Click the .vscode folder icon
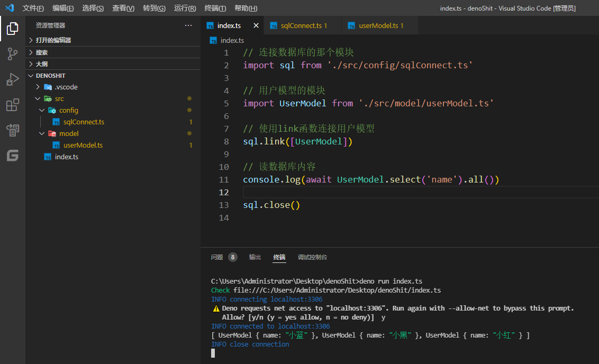The image size is (599, 364). (48, 87)
